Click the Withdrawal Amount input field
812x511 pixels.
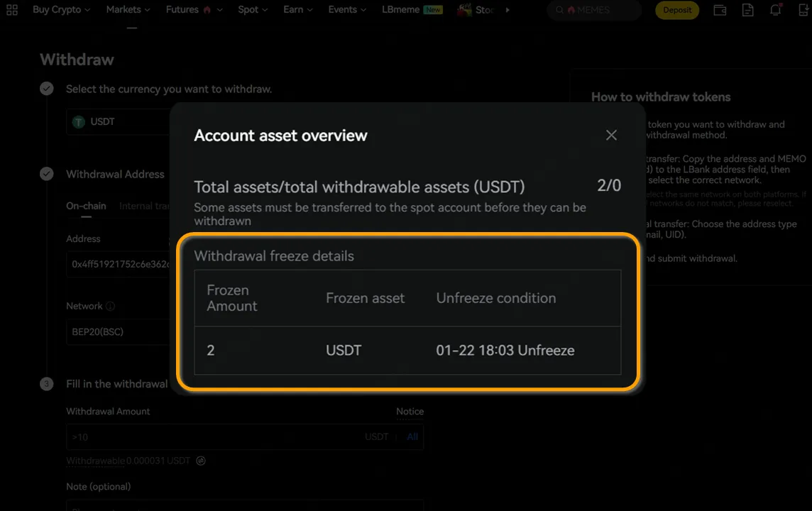[213, 437]
